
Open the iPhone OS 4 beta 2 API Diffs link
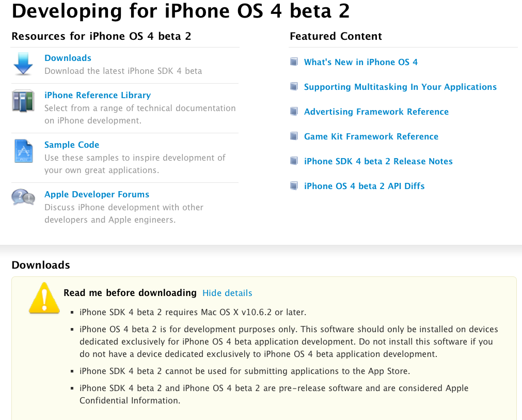click(364, 186)
